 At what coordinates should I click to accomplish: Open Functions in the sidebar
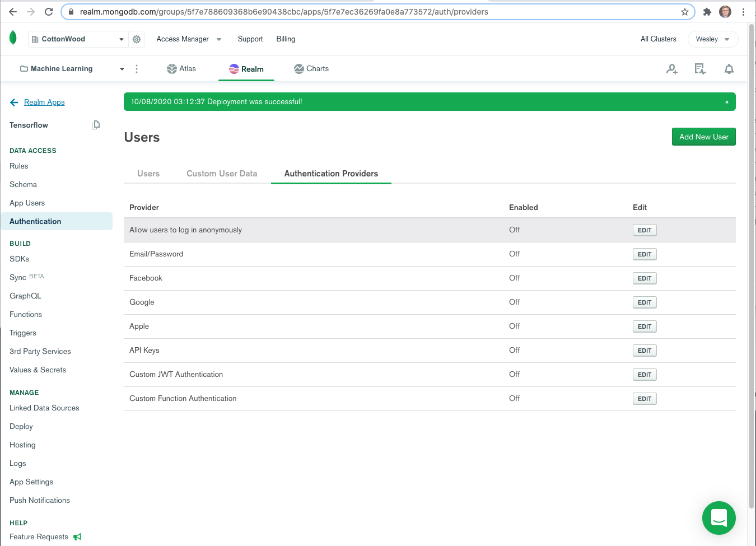coord(26,315)
